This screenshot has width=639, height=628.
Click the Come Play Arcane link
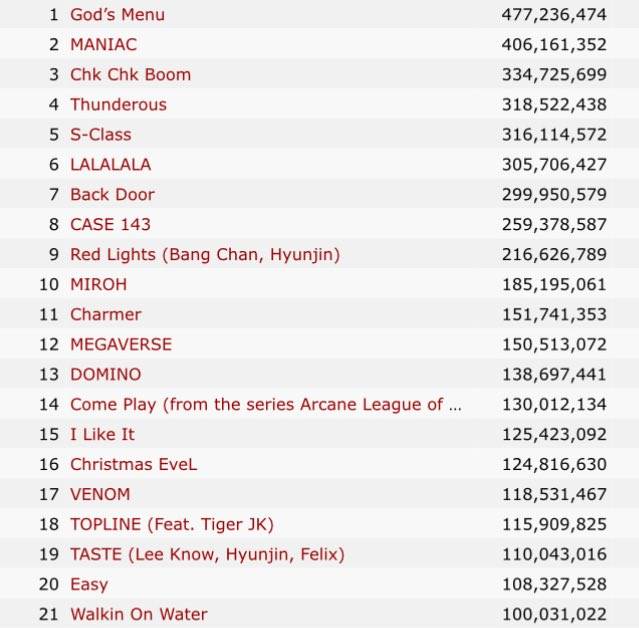click(266, 405)
